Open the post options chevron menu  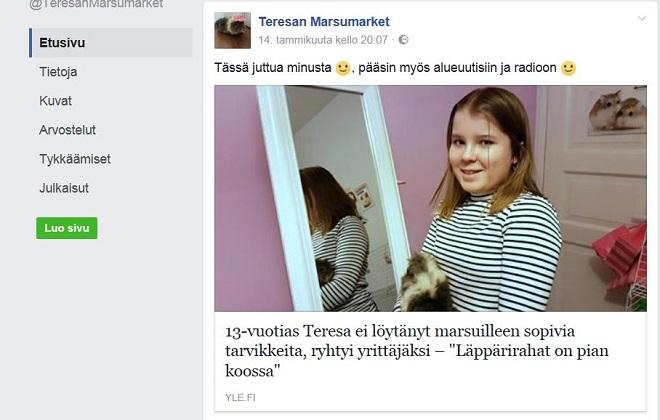coord(641,19)
